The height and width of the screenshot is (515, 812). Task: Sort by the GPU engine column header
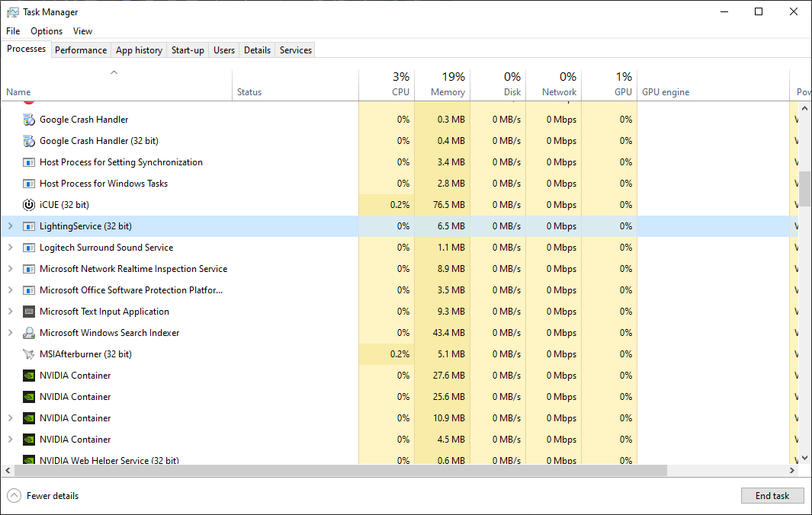pos(713,85)
